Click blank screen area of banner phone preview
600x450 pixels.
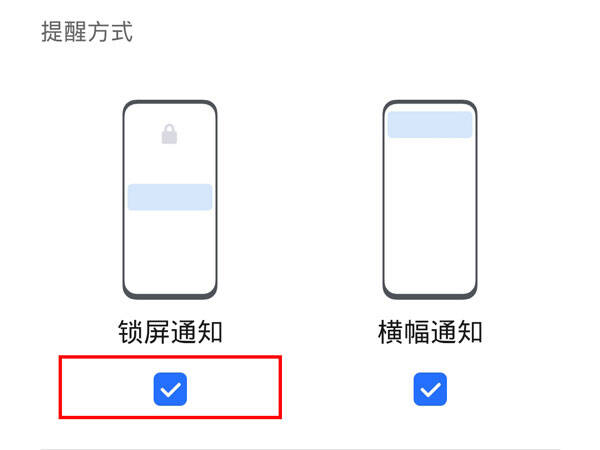point(430,214)
